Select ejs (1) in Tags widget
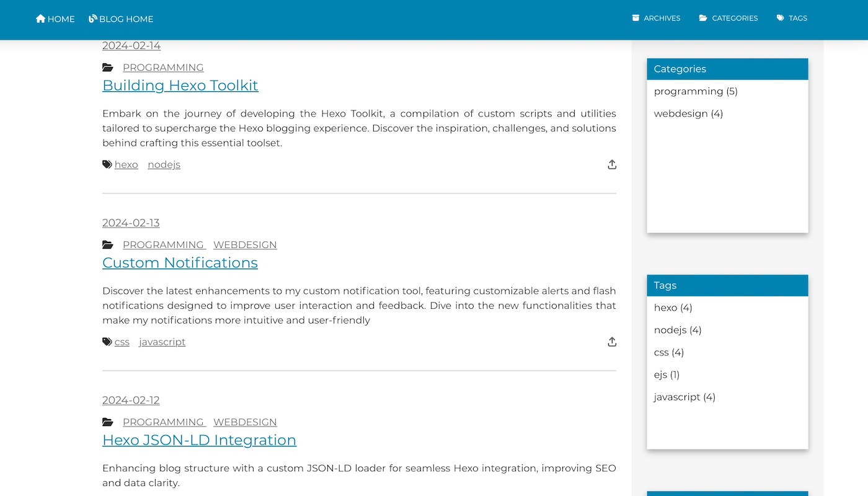The image size is (868, 496). tap(666, 374)
